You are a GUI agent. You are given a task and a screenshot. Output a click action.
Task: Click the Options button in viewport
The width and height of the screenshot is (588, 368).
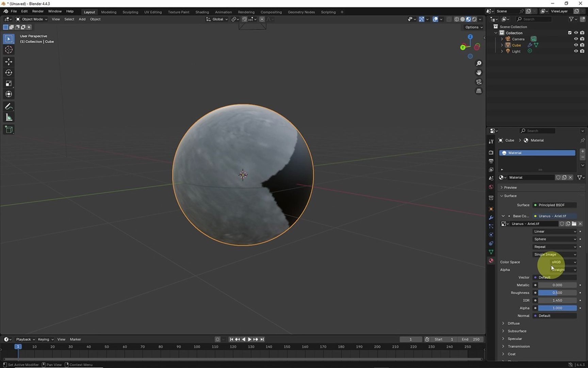click(x=474, y=27)
